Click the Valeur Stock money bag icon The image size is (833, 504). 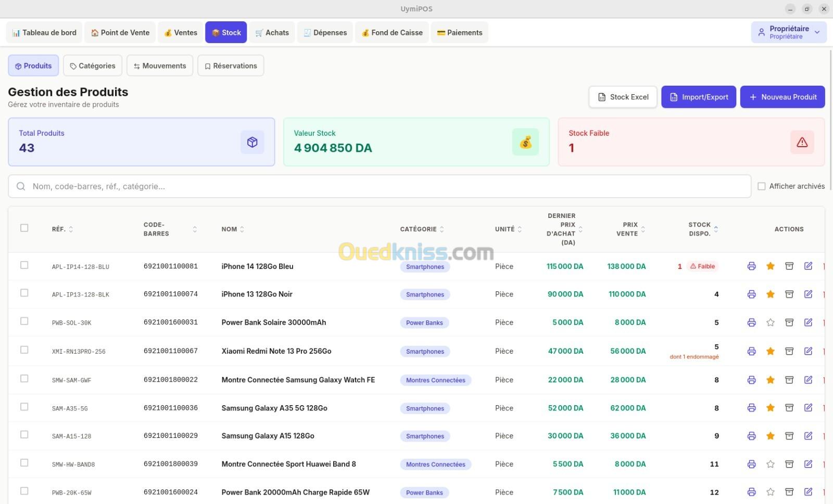click(525, 142)
